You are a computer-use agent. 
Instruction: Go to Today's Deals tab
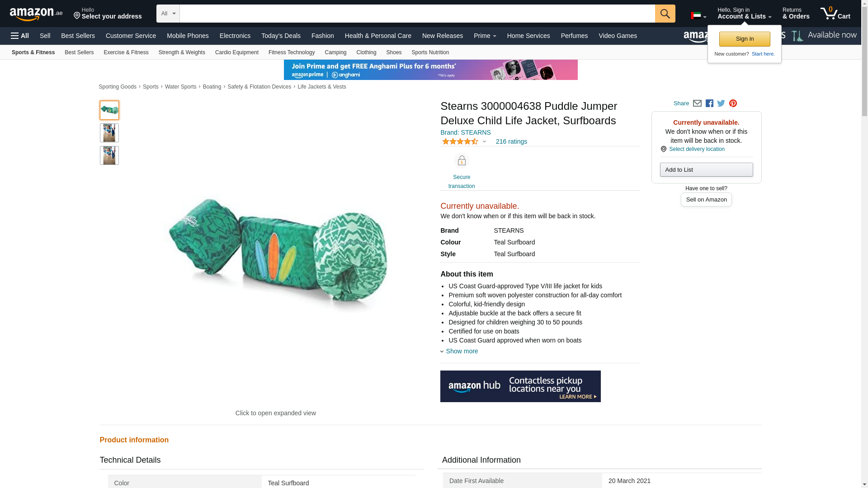tap(281, 36)
